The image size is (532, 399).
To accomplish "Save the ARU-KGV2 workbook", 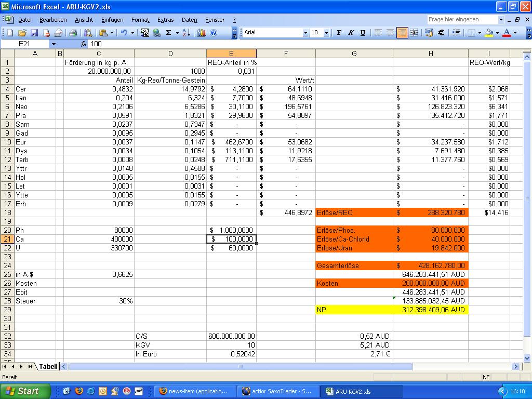I will click(34, 32).
